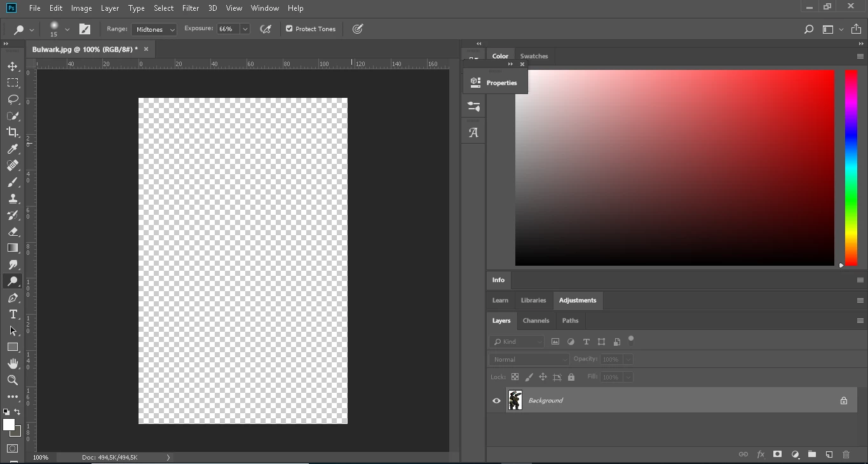Image resolution: width=868 pixels, height=464 pixels.
Task: Delete layer with trash icon
Action: [846, 454]
